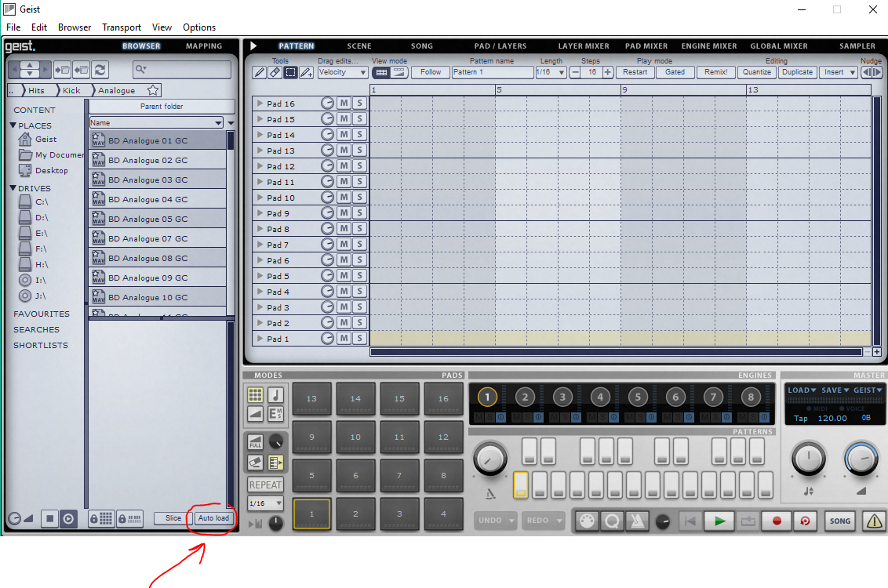Click the Quantize editing button

pos(757,72)
